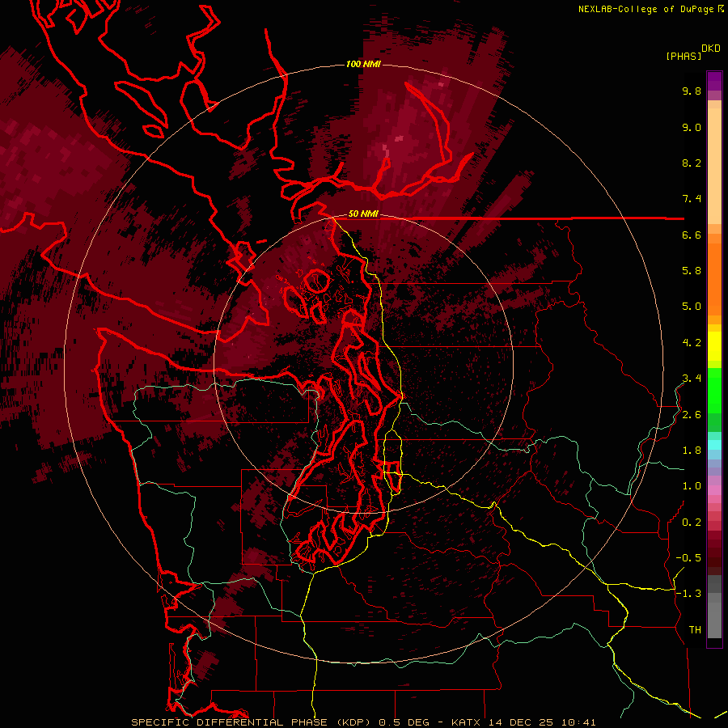728x728 pixels.
Task: Select the 7.4 scale value
Action: [692, 199]
